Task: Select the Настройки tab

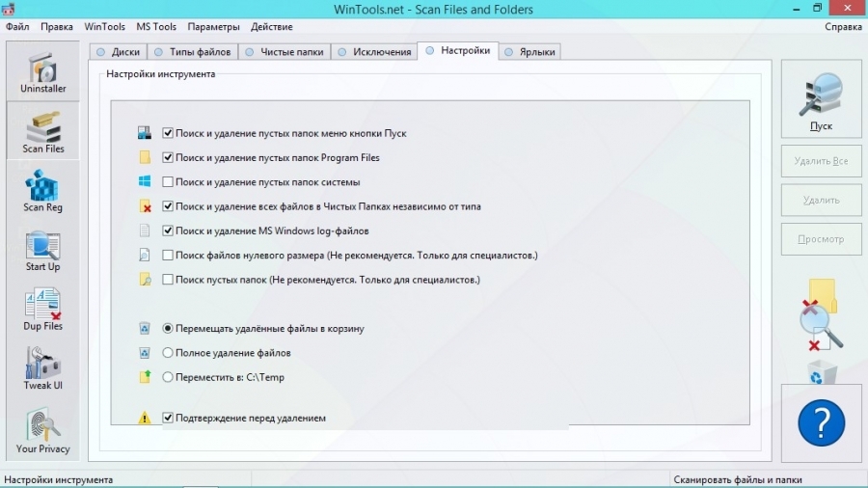Action: pyautogui.click(x=458, y=50)
